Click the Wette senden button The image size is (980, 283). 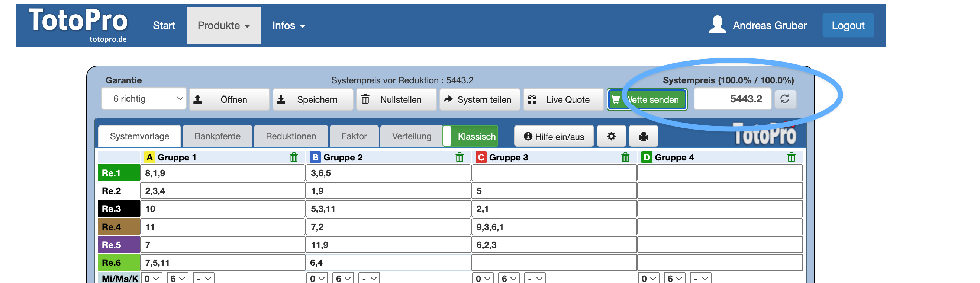647,99
